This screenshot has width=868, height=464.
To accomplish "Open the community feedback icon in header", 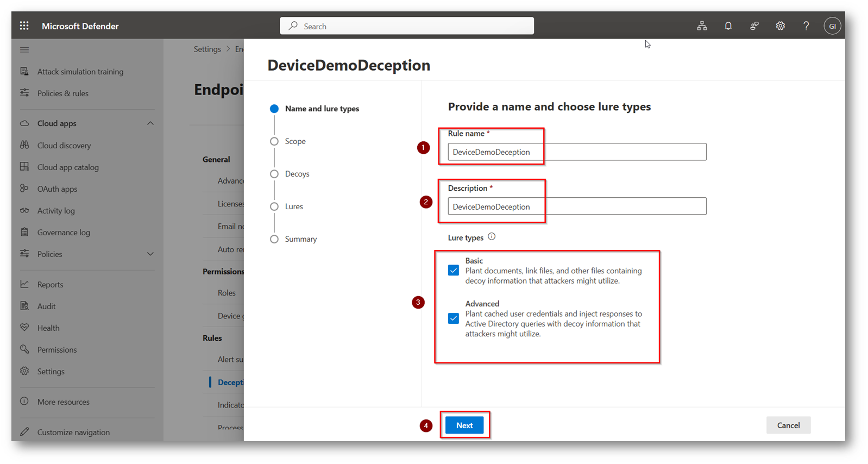I will 754,26.
